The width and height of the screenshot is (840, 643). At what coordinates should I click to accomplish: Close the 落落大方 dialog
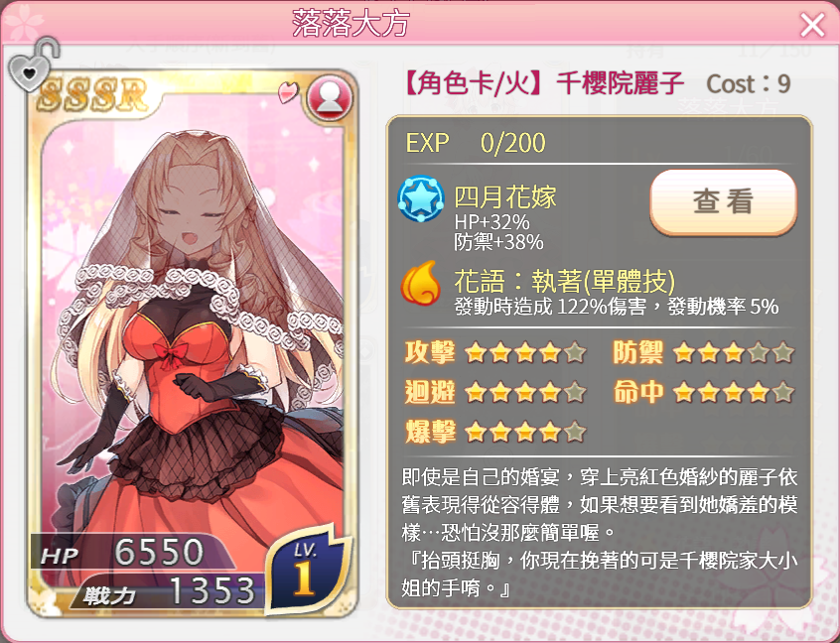(x=812, y=25)
